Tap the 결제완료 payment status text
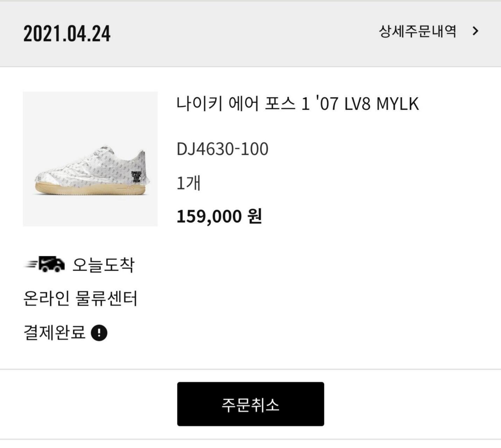Viewport: 501px width, 448px height. coord(54,332)
